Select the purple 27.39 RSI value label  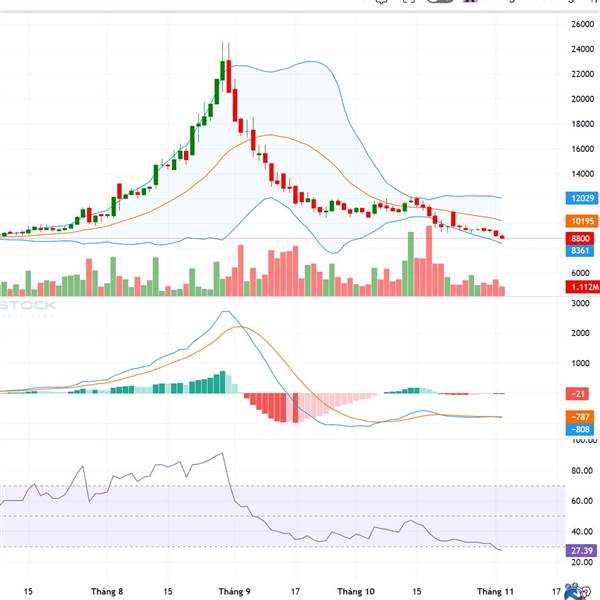(581, 551)
